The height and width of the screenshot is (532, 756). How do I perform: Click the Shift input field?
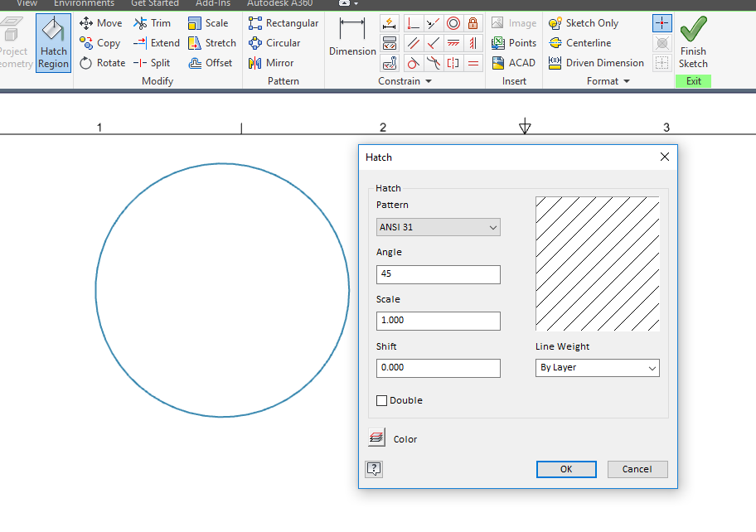(439, 368)
